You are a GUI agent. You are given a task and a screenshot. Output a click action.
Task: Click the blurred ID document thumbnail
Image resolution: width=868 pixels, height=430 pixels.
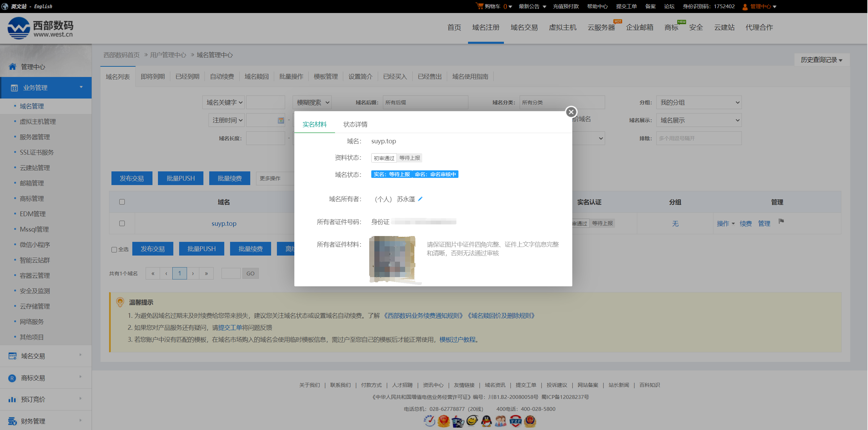pos(393,259)
